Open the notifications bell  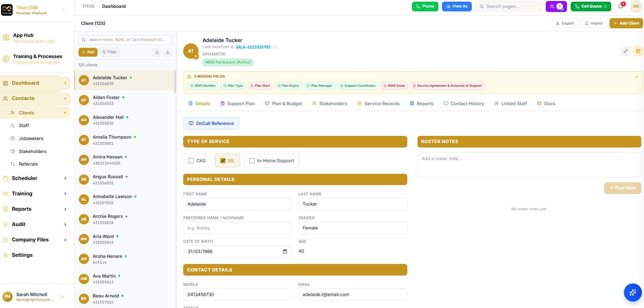click(621, 6)
